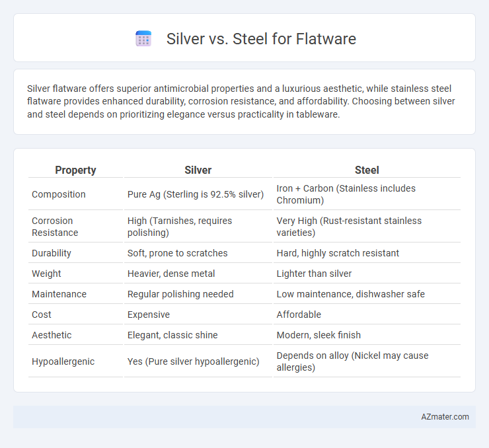Click cell 'Lighter than silver'

coord(314,274)
